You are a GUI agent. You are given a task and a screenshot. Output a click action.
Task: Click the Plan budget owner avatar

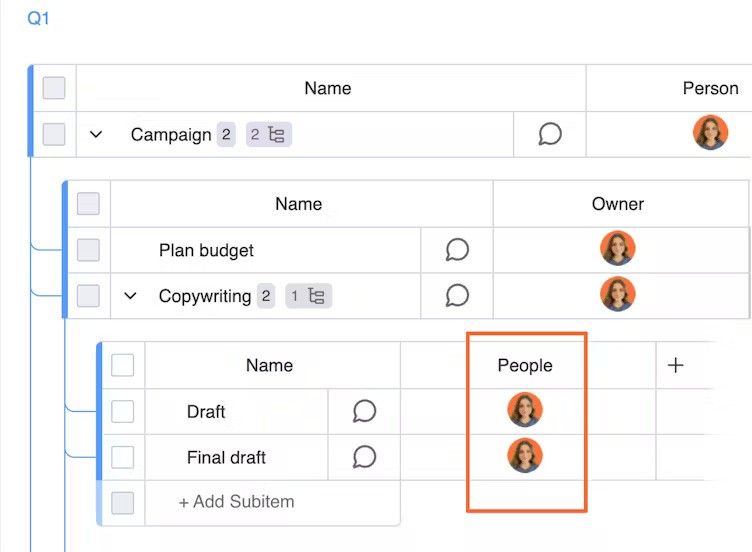[617, 248]
